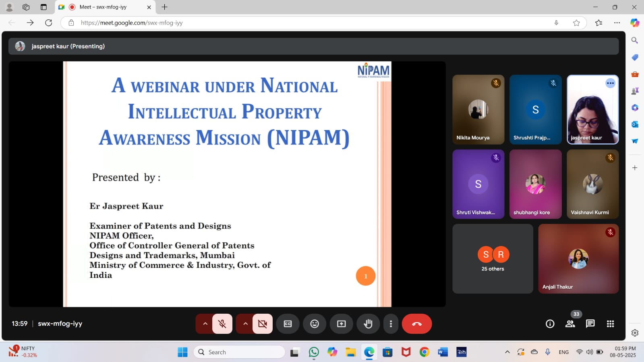Open Edge sidebar tools briefcase icon
This screenshot has width=644, height=362.
[x=635, y=74]
